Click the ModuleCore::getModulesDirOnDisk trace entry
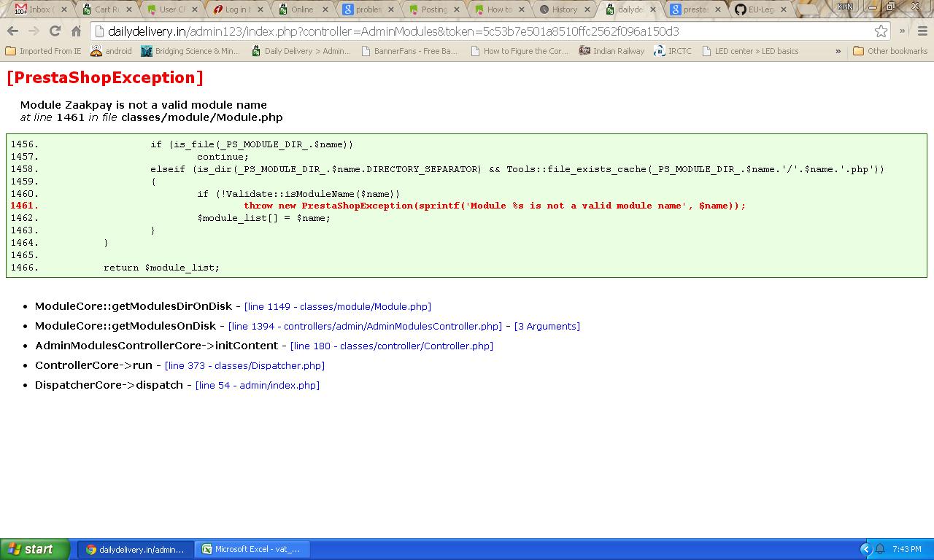The image size is (934, 560). coord(133,306)
